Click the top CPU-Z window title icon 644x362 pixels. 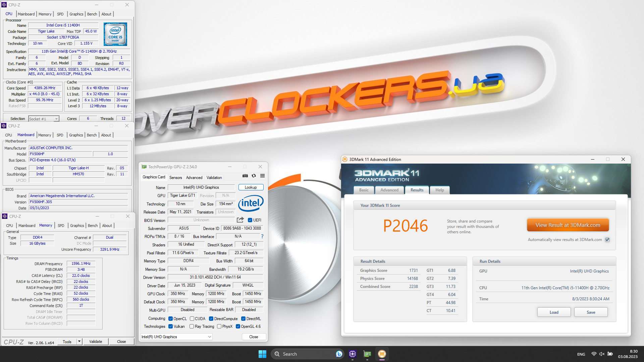pos(4,5)
